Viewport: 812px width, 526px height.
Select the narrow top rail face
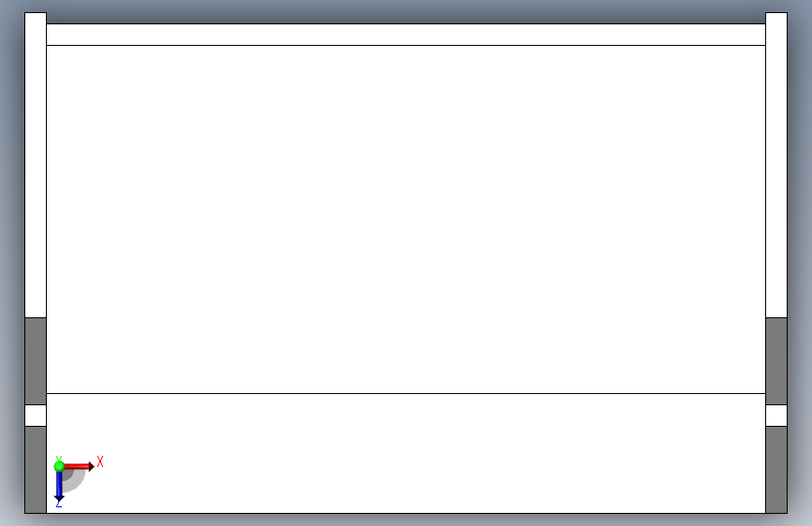(x=406, y=35)
